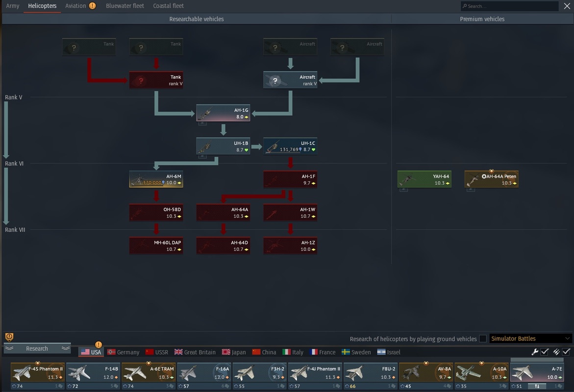Select the Israel nation tab
This screenshot has width=574, height=392.
(389, 352)
